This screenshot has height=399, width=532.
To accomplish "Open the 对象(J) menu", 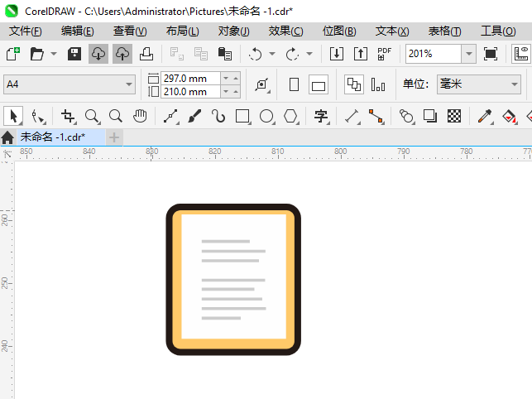I will click(x=234, y=31).
